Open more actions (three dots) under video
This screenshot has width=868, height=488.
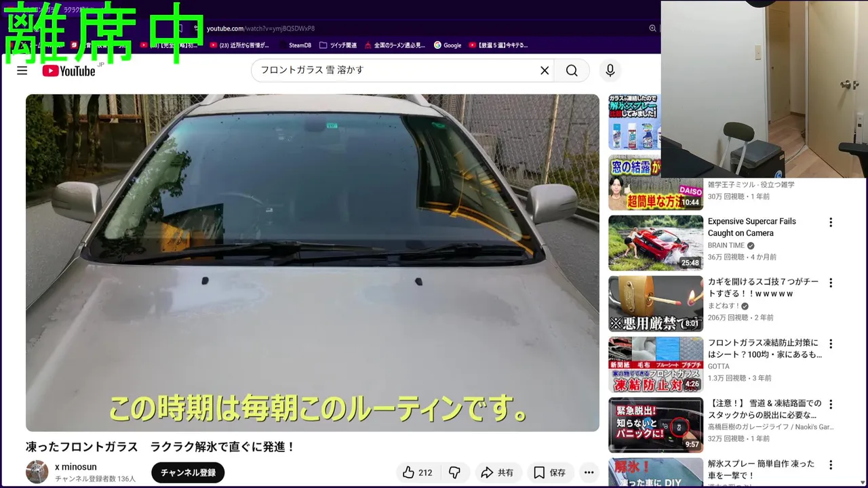(589, 472)
